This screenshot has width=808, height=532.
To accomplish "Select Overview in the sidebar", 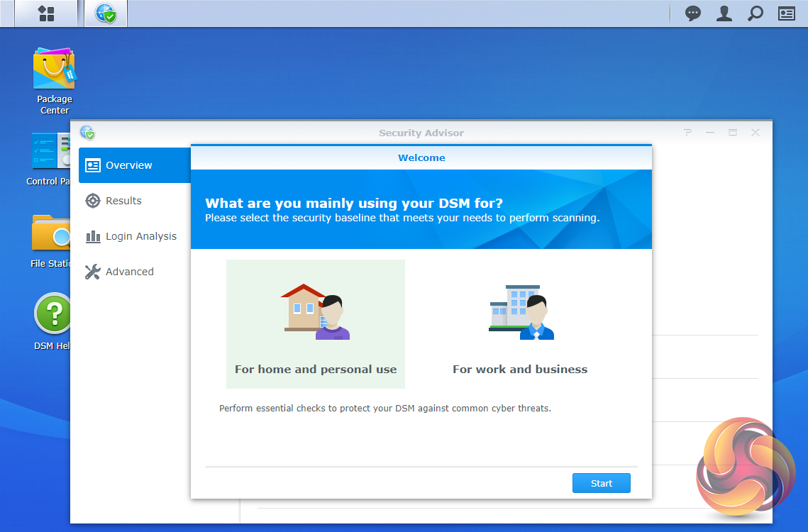I will click(135, 165).
